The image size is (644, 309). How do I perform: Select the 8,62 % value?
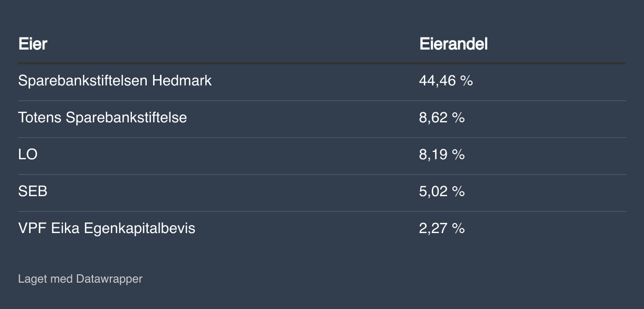(x=442, y=118)
